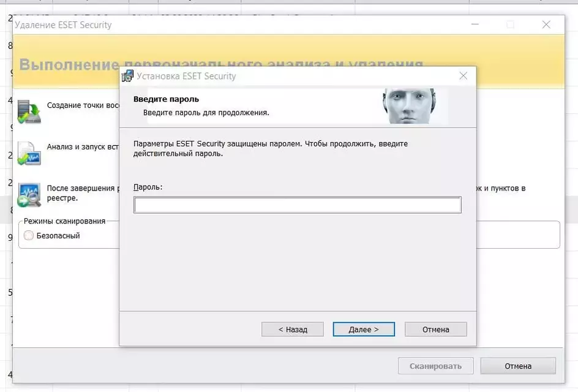Click the installer icon in the Установка ESET Security title bar
578x392 pixels.
pos(127,76)
